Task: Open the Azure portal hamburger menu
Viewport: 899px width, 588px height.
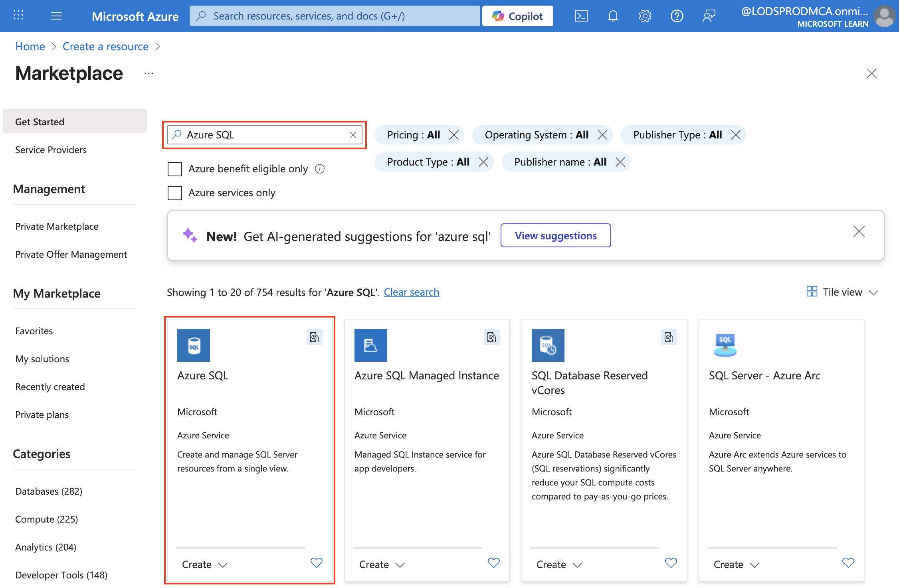Action: click(57, 16)
